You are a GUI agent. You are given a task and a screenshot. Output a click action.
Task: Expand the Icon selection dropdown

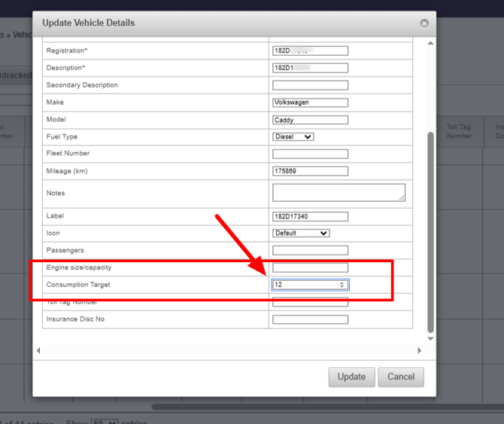coord(301,233)
